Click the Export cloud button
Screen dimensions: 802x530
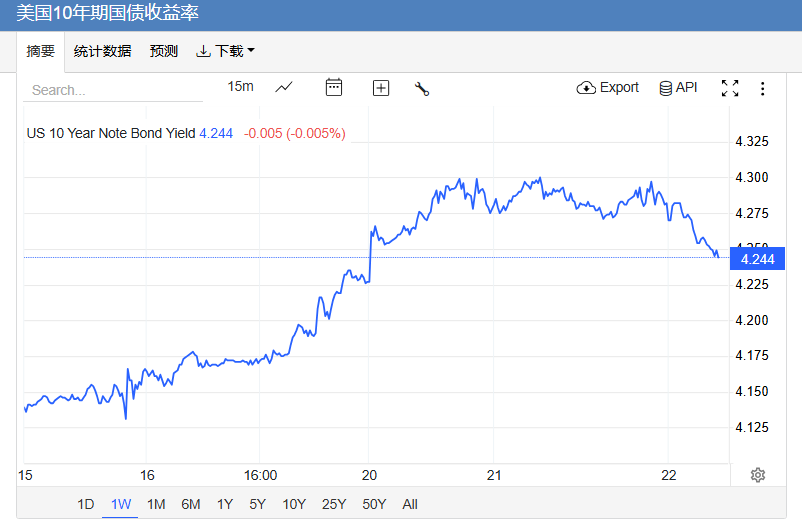click(x=608, y=87)
